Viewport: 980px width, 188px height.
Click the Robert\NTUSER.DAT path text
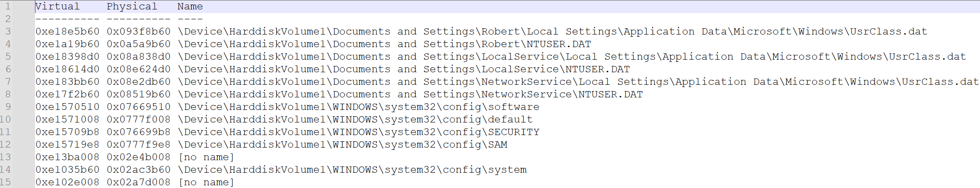click(x=384, y=44)
